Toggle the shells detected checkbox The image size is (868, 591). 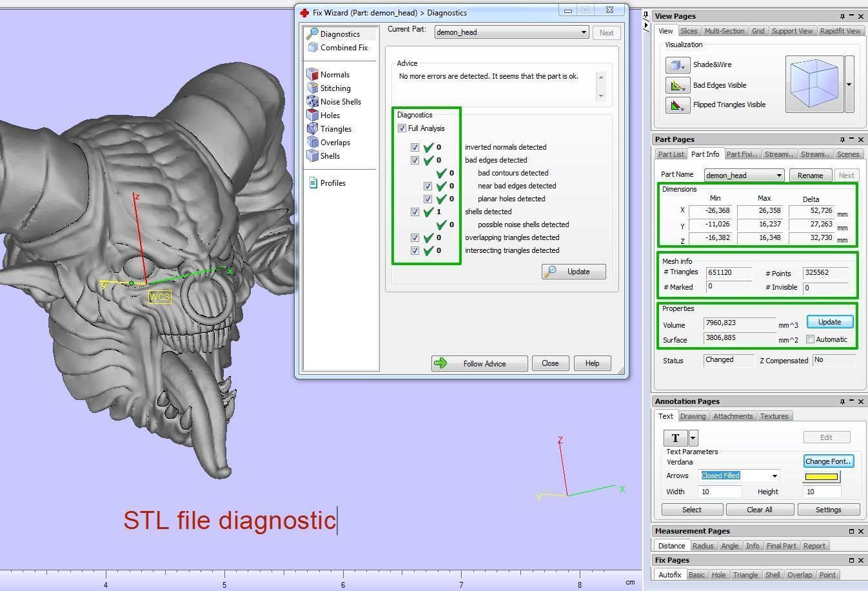415,212
